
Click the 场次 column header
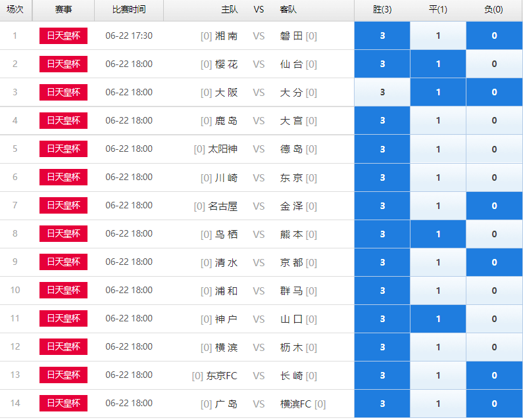pos(15,9)
